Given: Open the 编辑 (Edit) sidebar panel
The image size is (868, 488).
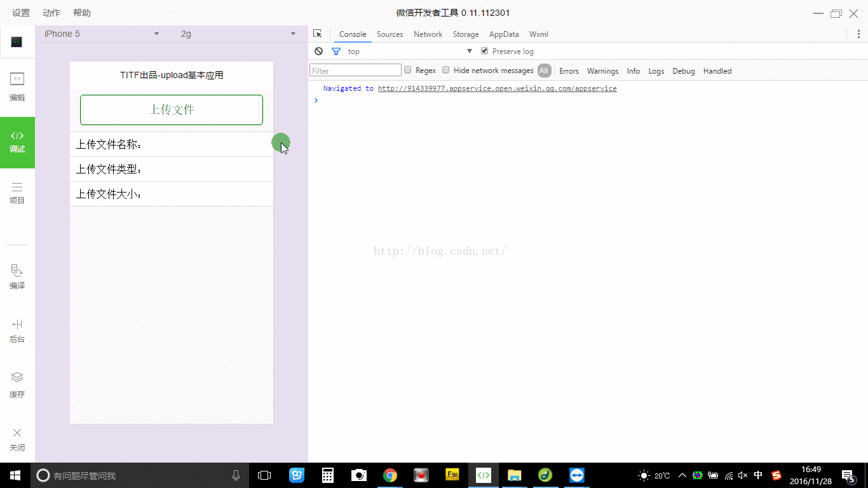Looking at the screenshot, I should click(x=17, y=87).
